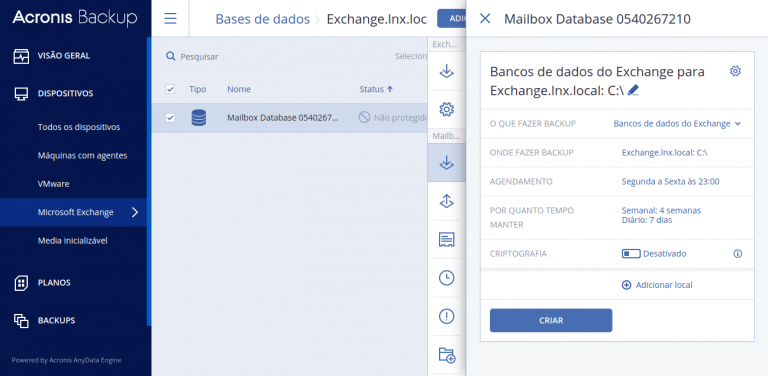Image resolution: width=768 pixels, height=376 pixels.
Task: Click Segunda a Sexta às 23:00 schedule
Action: 671,182
